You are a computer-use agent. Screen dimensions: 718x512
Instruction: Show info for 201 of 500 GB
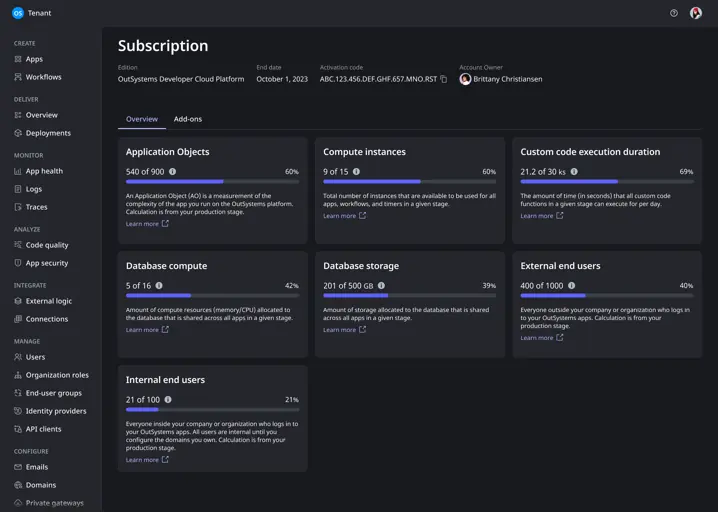383,286
